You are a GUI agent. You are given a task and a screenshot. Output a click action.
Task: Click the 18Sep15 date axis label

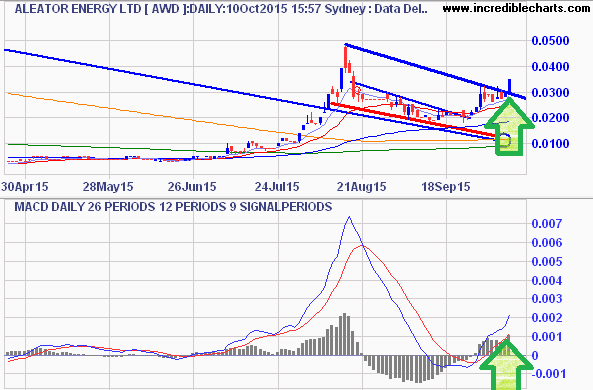point(446,186)
